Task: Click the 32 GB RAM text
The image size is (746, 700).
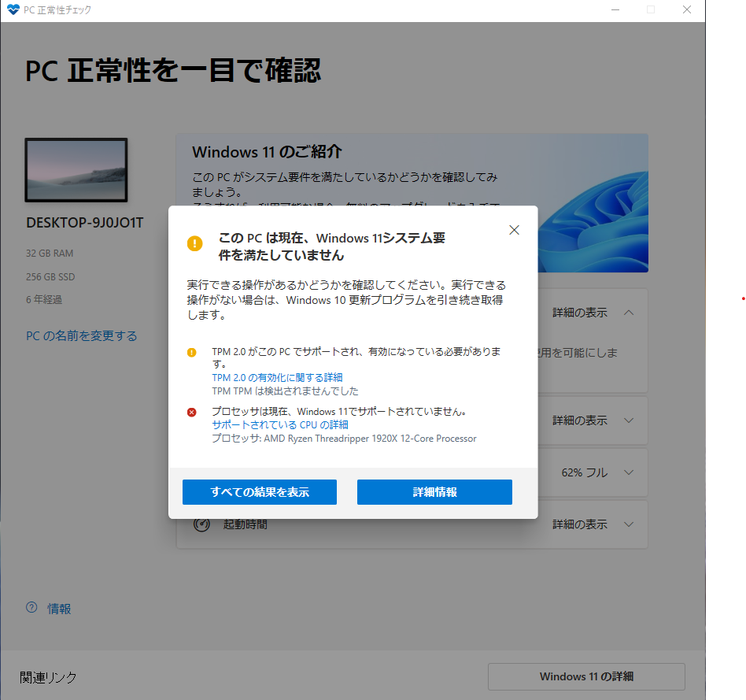Action: point(50,254)
